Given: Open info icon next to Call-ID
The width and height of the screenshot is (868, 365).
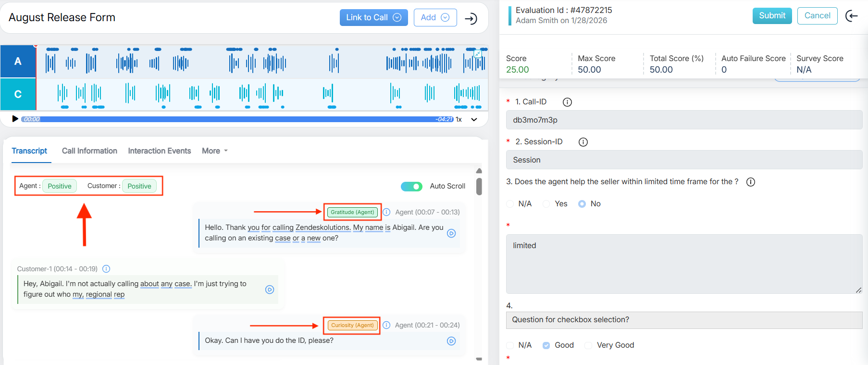Looking at the screenshot, I should [x=567, y=102].
